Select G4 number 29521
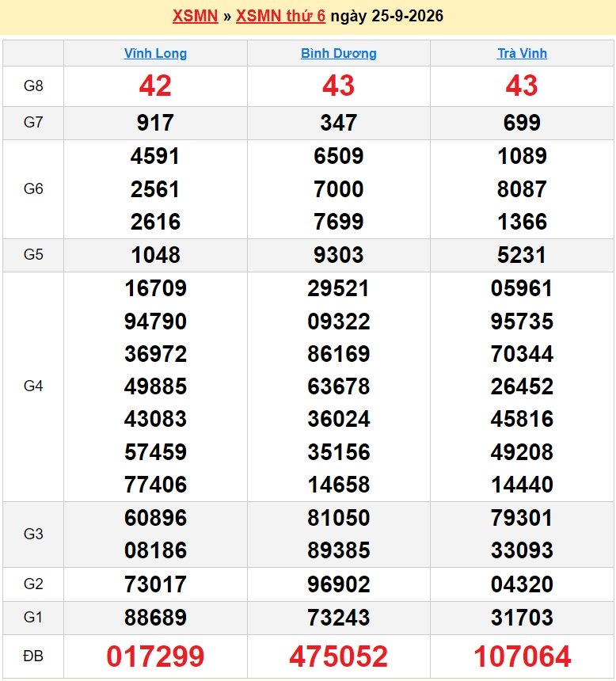 coord(339,288)
